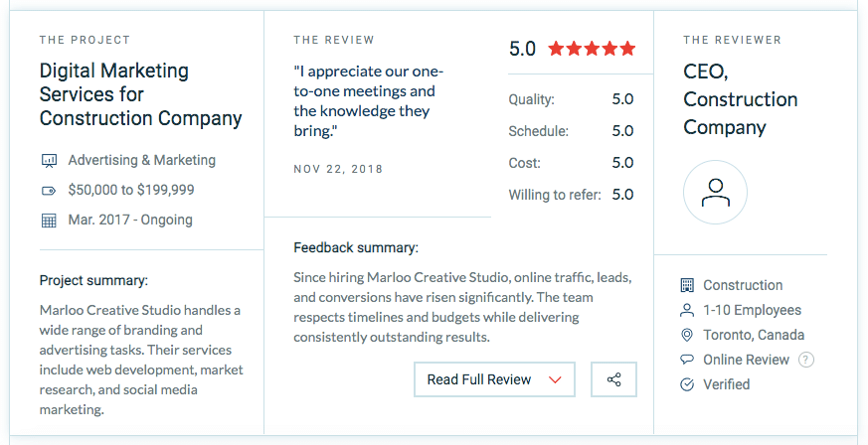868x445 pixels.
Task: Click the $50,000 to $199,999 budget text
Action: (131, 190)
